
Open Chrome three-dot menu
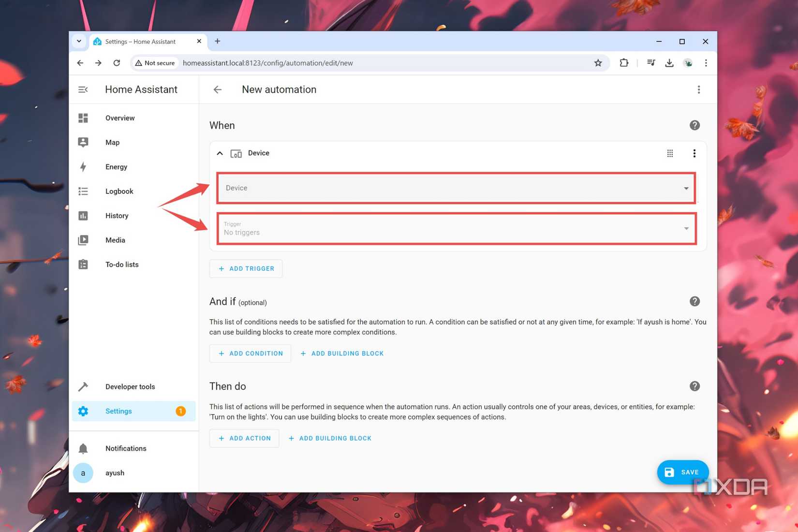click(x=706, y=63)
